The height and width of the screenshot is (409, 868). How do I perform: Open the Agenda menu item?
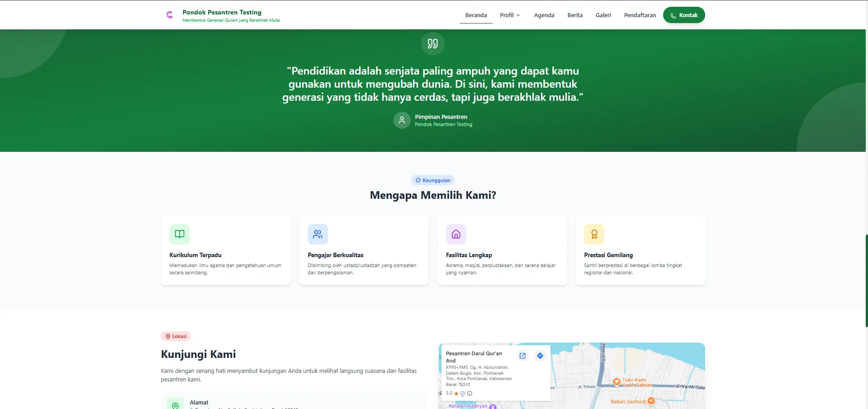[544, 15]
